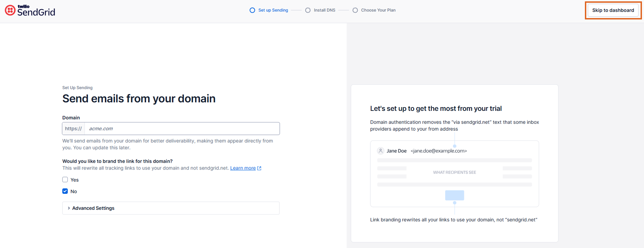Go to the Install DNS step
The height and width of the screenshot is (248, 644).
[x=325, y=10]
